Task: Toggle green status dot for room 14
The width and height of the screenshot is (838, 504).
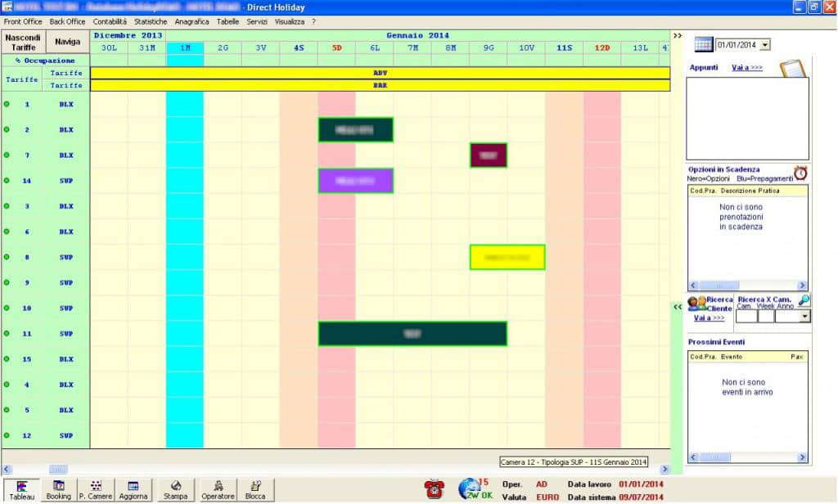Action: (x=7, y=181)
